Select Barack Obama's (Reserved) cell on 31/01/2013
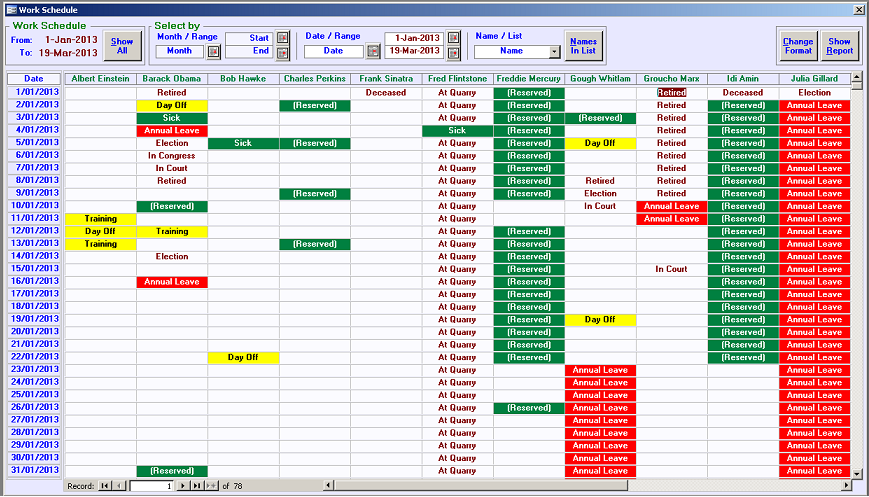Screen dimensions: 869x497 click(172, 471)
